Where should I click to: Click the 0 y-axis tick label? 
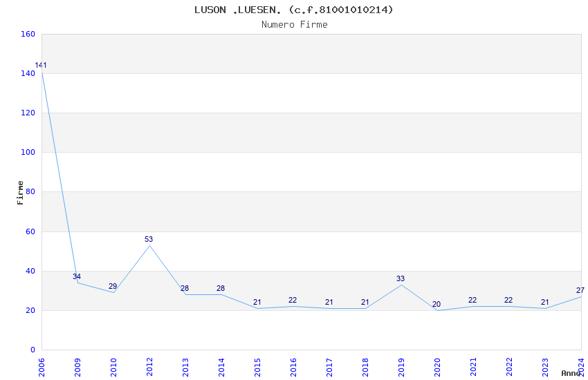tap(33, 350)
